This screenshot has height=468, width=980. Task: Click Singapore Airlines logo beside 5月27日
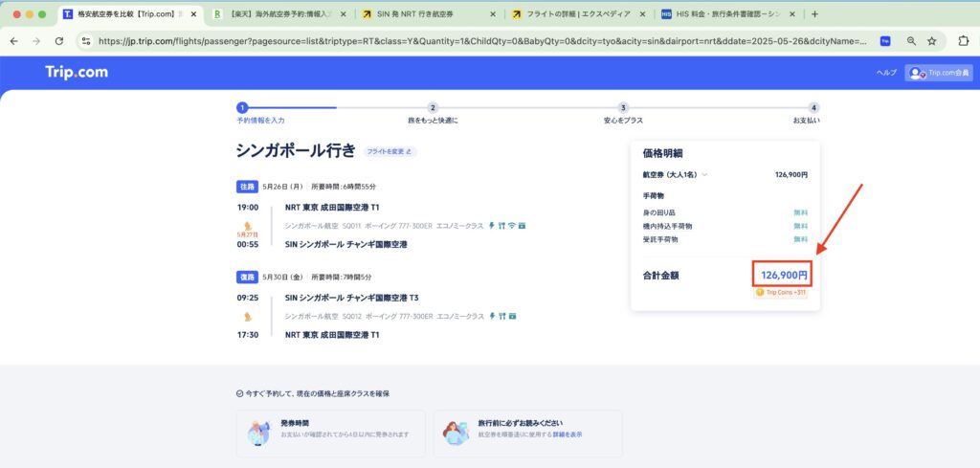coord(248,226)
